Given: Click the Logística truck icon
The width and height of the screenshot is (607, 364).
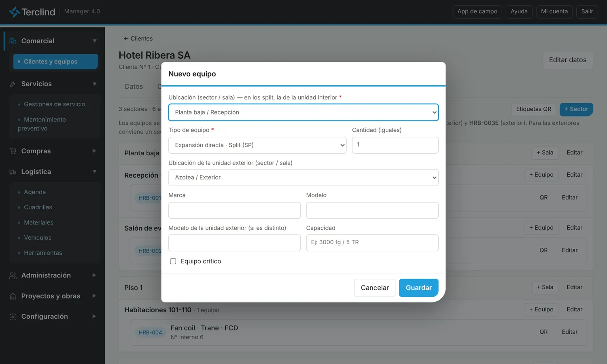Looking at the screenshot, I should point(13,172).
